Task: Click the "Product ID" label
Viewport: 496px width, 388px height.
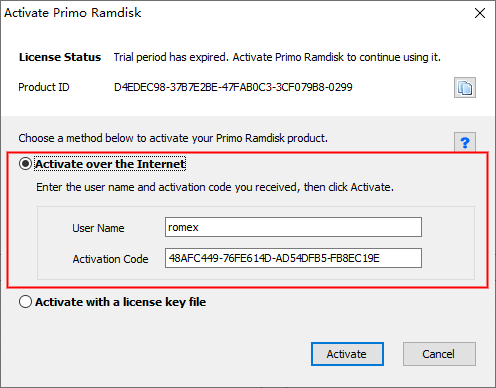Action: pos(44,87)
